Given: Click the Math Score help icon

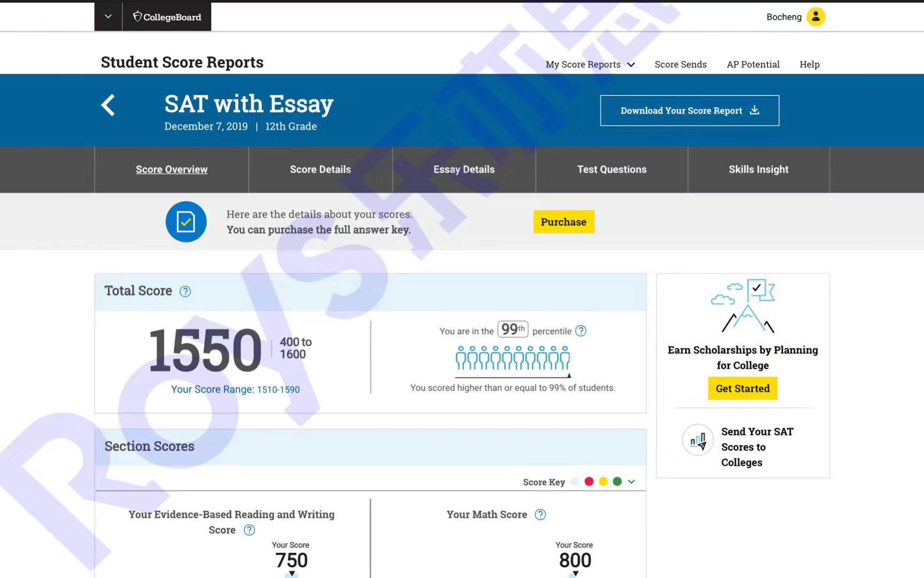Looking at the screenshot, I should 541,514.
